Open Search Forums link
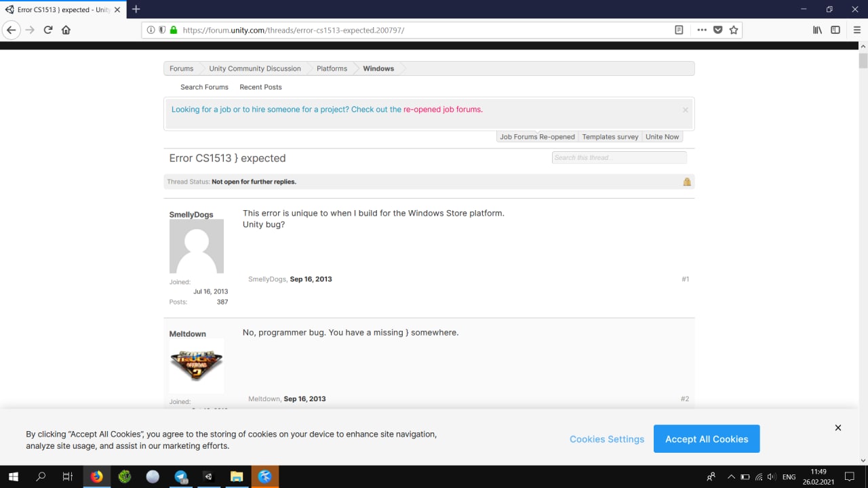Image resolution: width=868 pixels, height=488 pixels. (x=204, y=87)
